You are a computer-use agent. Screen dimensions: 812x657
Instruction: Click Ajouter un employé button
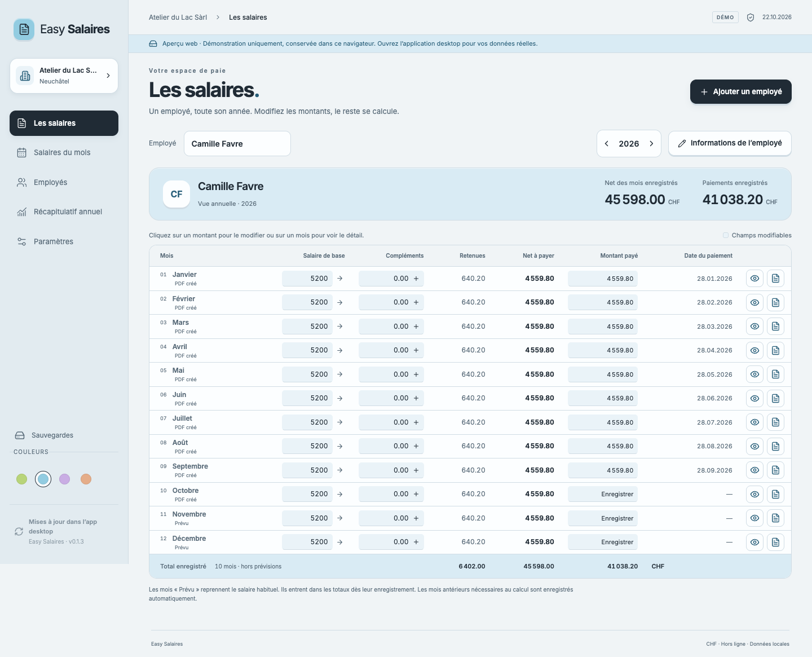[741, 91]
